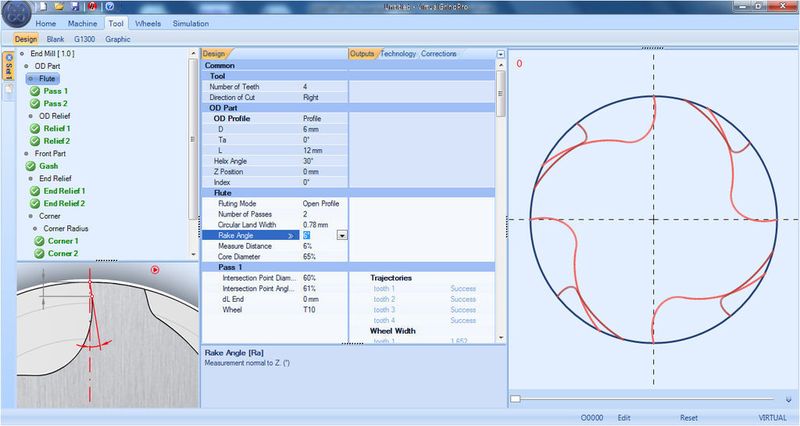Switch to the Wheels ribbon tab
This screenshot has width=800, height=426.
(148, 23)
